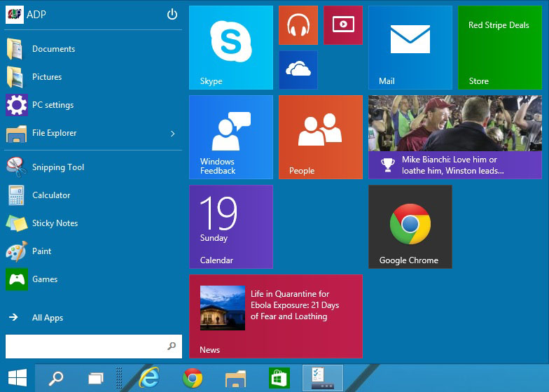Open the Video player tile
The height and width of the screenshot is (392, 549).
343,25
